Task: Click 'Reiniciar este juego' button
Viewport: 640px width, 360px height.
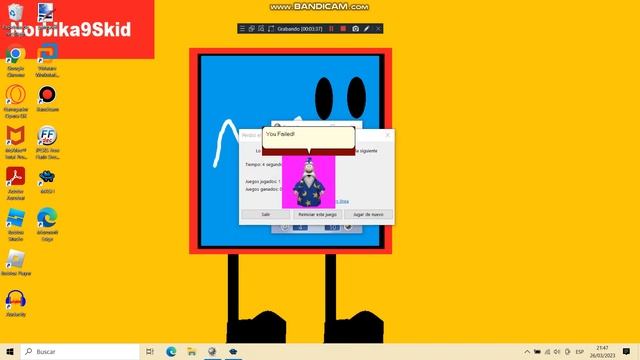Action: pyautogui.click(x=317, y=214)
